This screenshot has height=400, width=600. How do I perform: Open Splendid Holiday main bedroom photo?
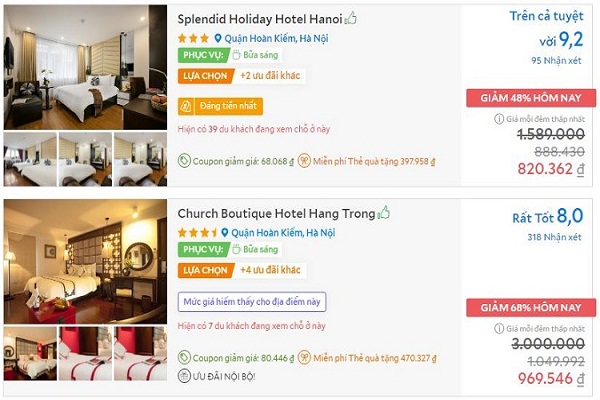pyautogui.click(x=85, y=67)
